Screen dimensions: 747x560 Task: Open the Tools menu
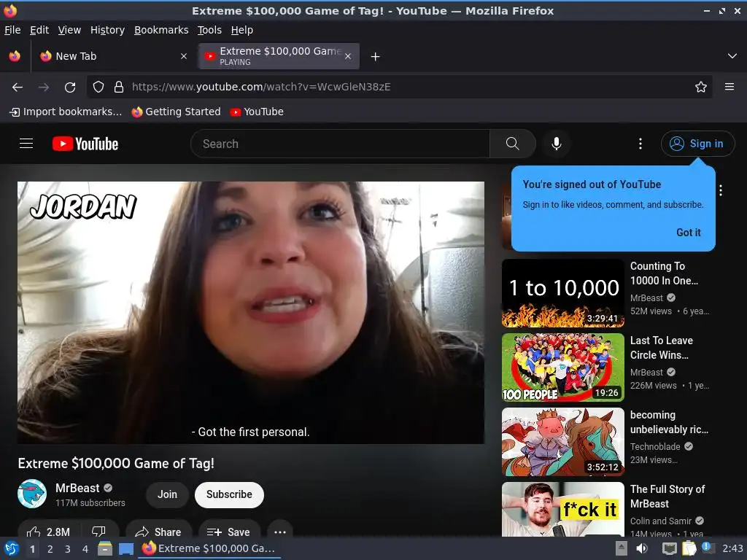(x=209, y=30)
